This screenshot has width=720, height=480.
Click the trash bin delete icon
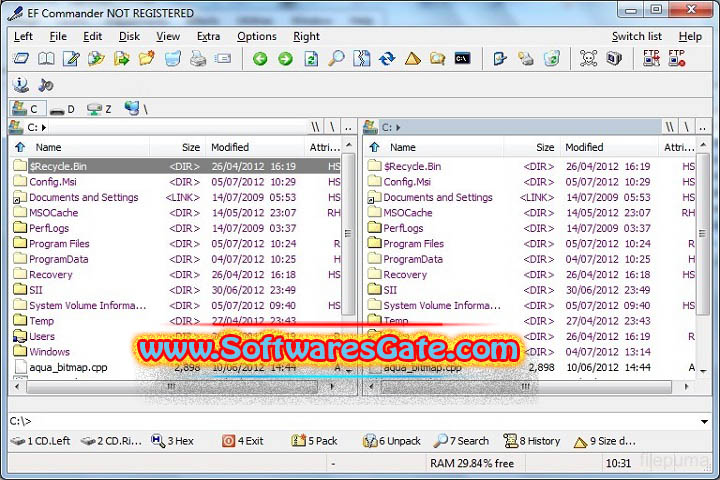point(173,58)
